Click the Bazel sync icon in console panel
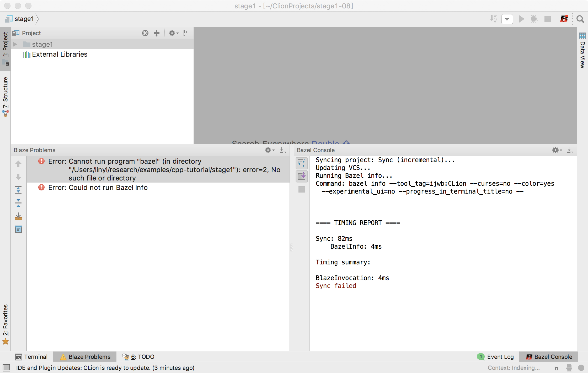The image size is (588, 373). point(302,163)
